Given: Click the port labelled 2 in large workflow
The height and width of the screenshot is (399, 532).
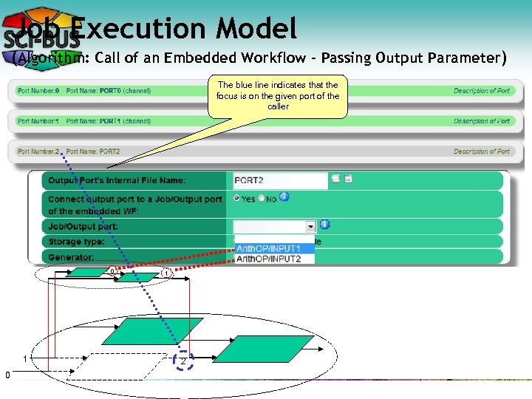Looking at the screenshot, I should pos(183,361).
